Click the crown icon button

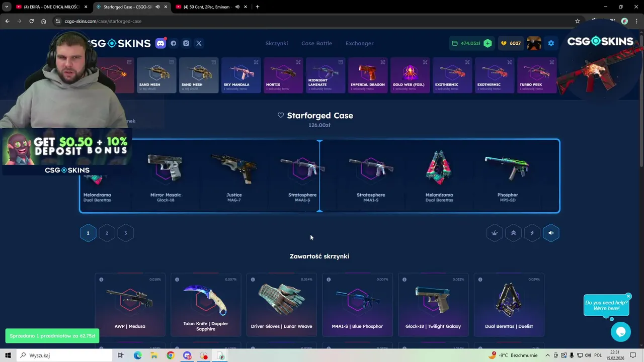click(495, 233)
